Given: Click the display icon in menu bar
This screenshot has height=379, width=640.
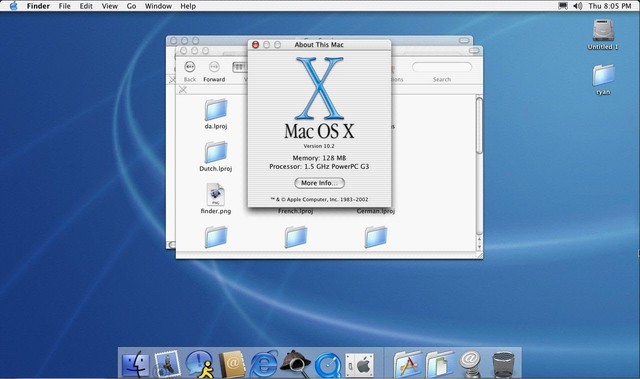Looking at the screenshot, I should (x=563, y=6).
